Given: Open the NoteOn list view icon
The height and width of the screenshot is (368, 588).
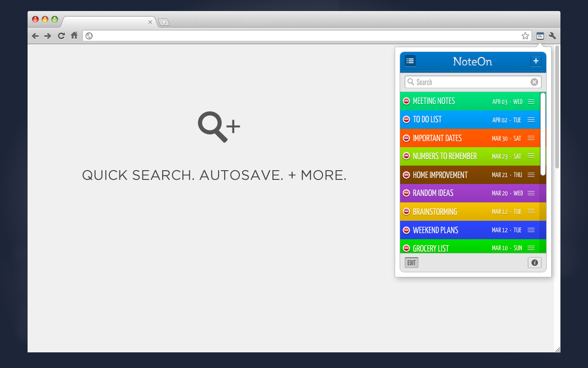Looking at the screenshot, I should coord(410,61).
